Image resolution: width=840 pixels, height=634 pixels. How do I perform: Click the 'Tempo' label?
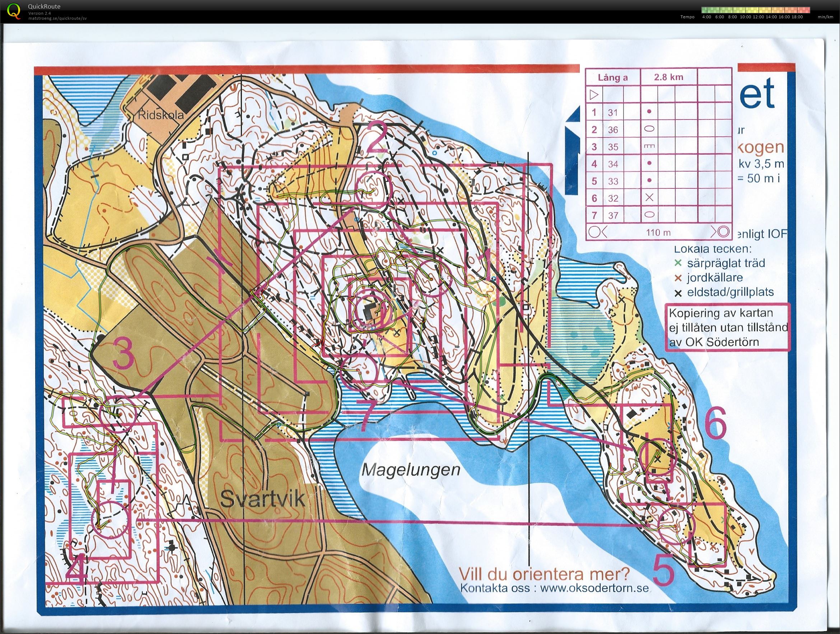click(688, 17)
